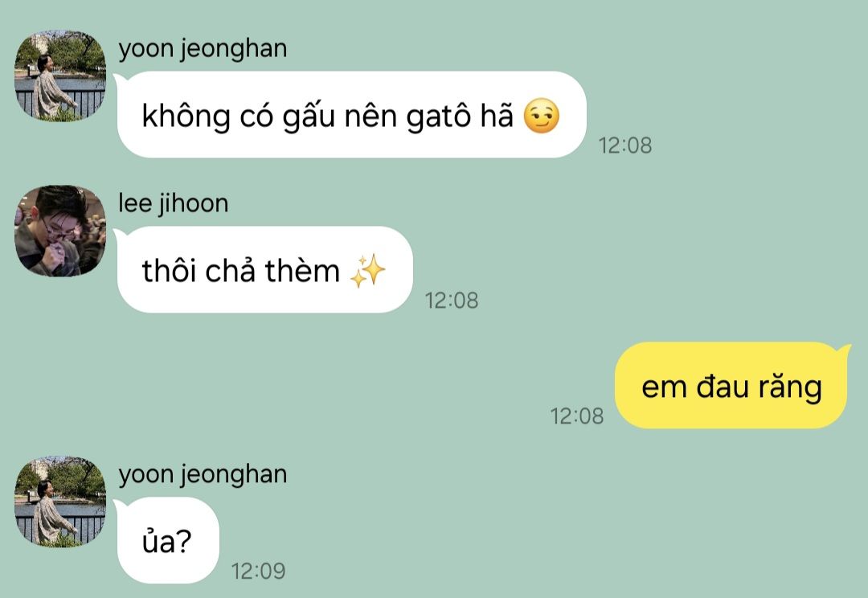The image size is (868, 598).
Task: Click the 12:08 timestamp left of yellow bubble
Action: 577,416
